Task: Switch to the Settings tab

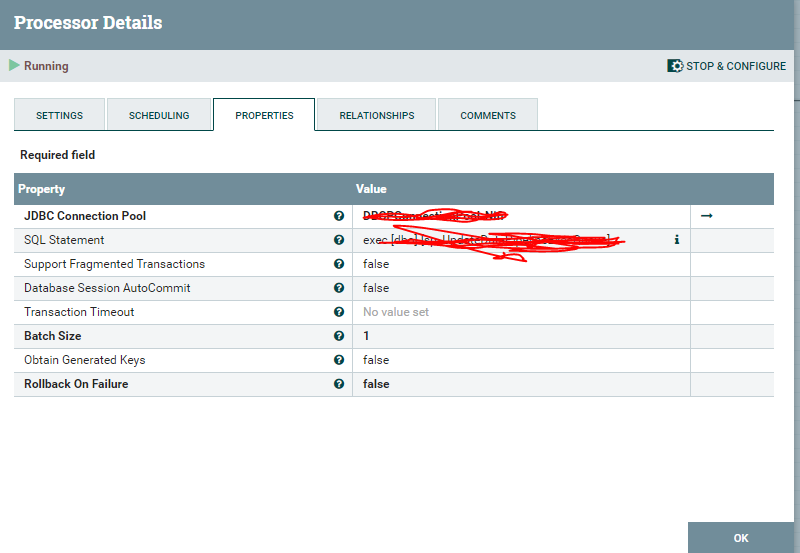Action: [x=59, y=115]
